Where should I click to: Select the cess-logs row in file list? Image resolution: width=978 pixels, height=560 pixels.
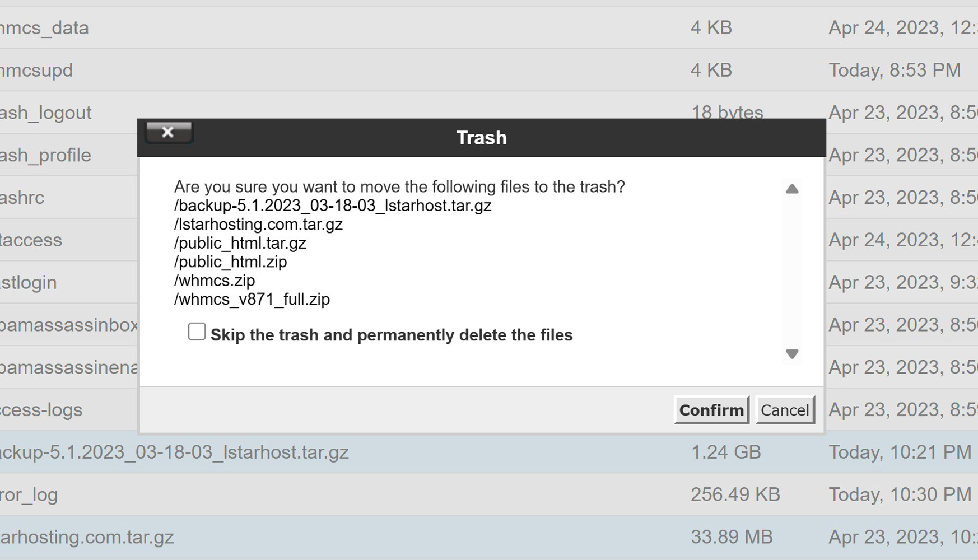point(41,410)
